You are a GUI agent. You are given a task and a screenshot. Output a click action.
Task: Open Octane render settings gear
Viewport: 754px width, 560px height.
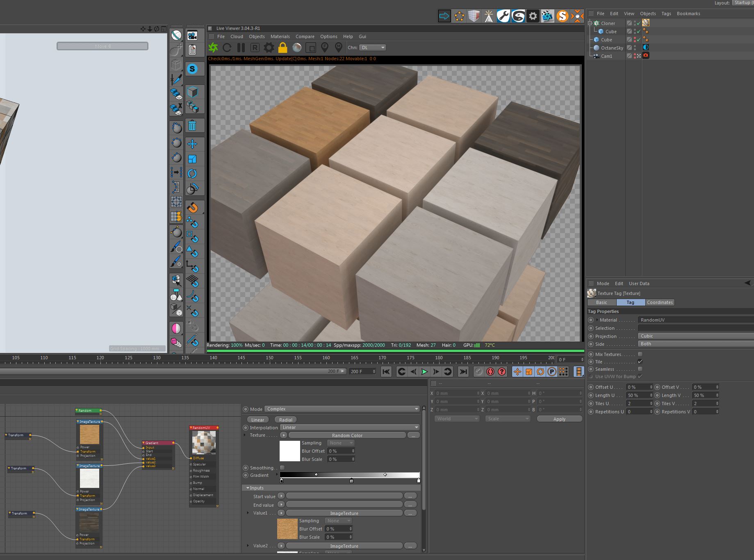269,48
